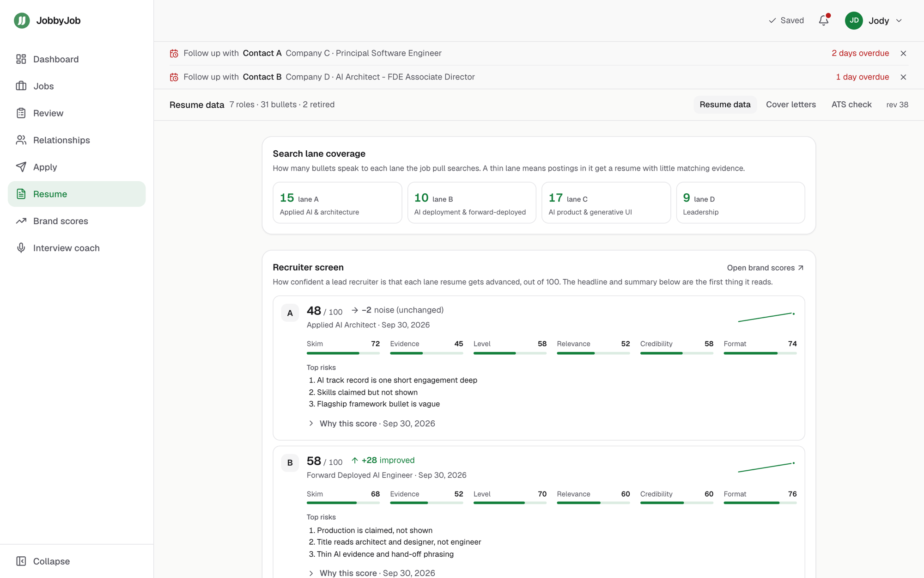Switch to the Resume data tab
Image resolution: width=924 pixels, height=578 pixels.
tap(724, 105)
